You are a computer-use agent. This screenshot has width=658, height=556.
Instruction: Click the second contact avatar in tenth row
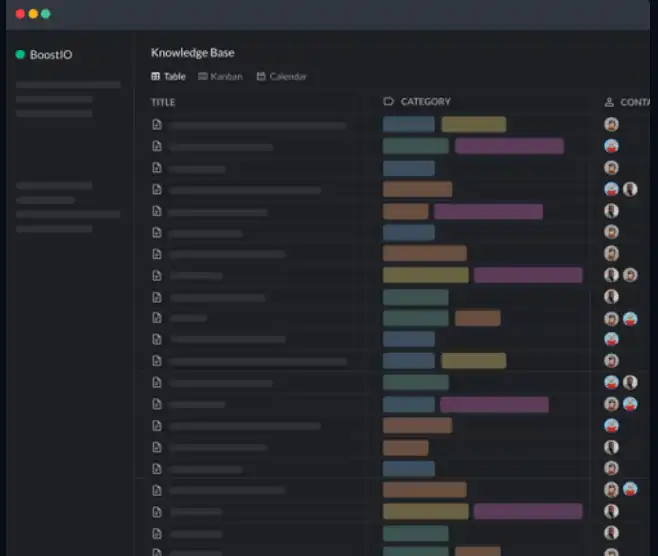pos(630,319)
